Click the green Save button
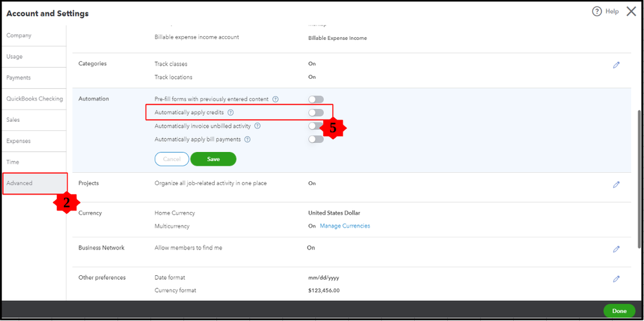This screenshot has width=644, height=321. tap(213, 159)
